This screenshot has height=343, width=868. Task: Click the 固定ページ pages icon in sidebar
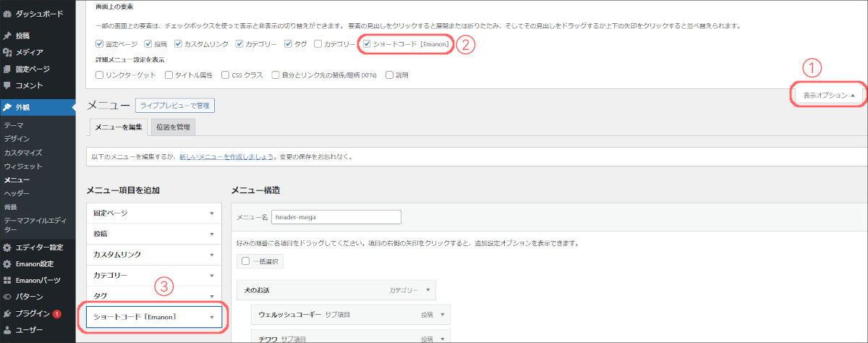[x=7, y=69]
